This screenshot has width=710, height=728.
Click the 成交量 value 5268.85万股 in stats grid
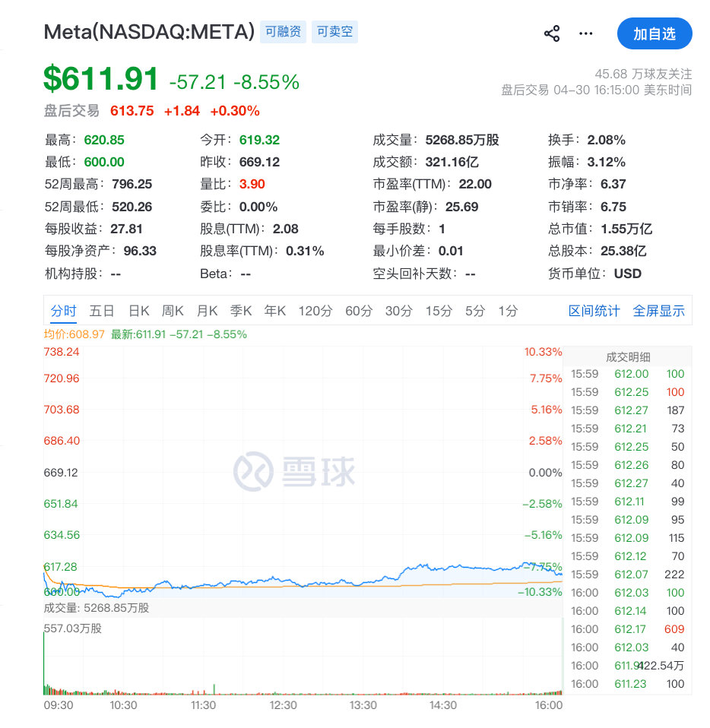(462, 140)
